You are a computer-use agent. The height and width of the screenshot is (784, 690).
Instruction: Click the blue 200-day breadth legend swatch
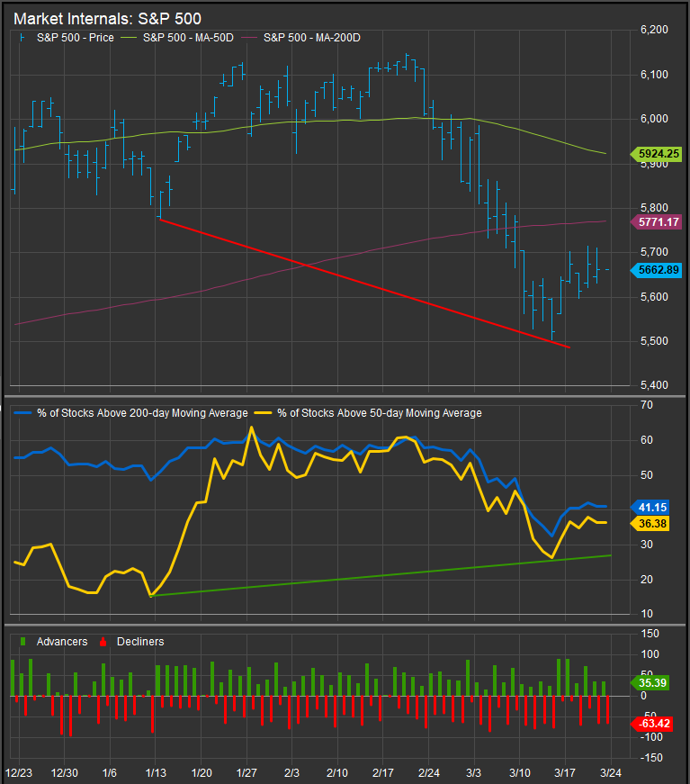pyautogui.click(x=23, y=413)
